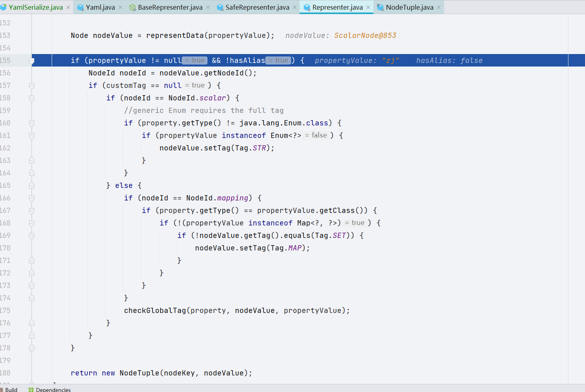Close the active Representer.java tab
The height and width of the screenshot is (392, 585).
368,7
